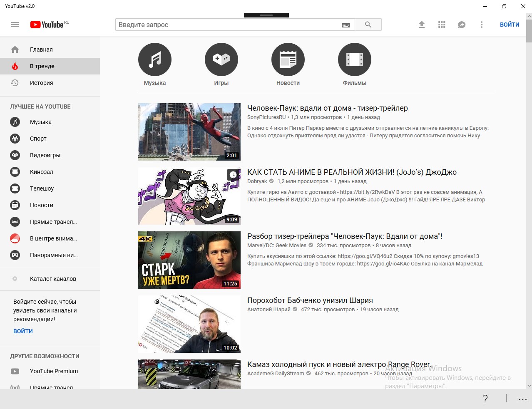Click the Музыка icon in the sidebar
The height and width of the screenshot is (409, 532).
click(15, 122)
